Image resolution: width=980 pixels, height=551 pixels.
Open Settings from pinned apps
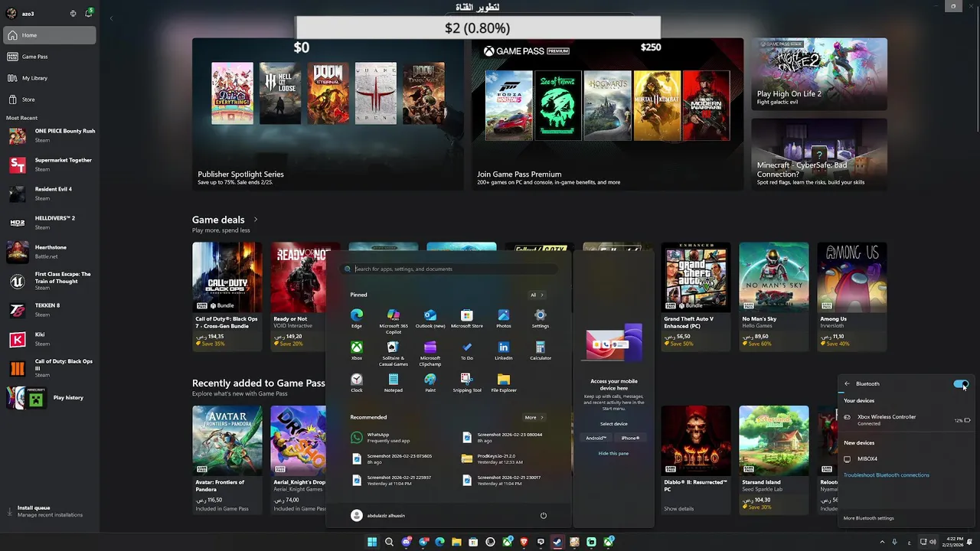pyautogui.click(x=541, y=318)
